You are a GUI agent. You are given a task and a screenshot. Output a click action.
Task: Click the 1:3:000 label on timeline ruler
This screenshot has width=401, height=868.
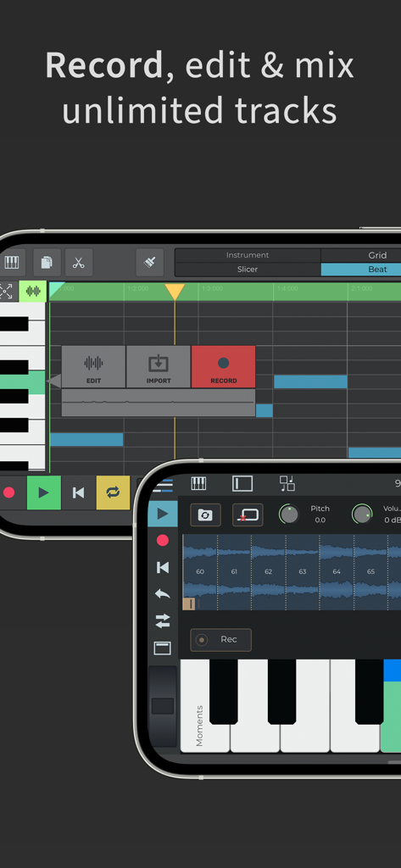click(213, 288)
